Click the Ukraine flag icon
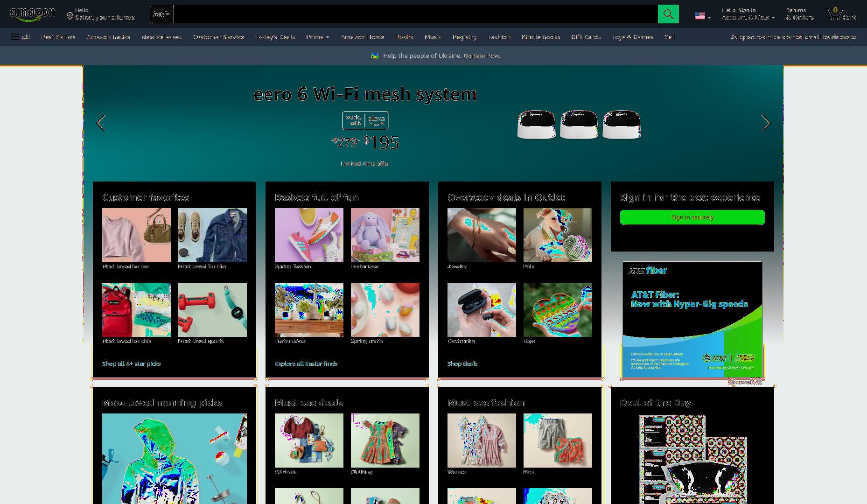This screenshot has height=504, width=867. [x=375, y=56]
